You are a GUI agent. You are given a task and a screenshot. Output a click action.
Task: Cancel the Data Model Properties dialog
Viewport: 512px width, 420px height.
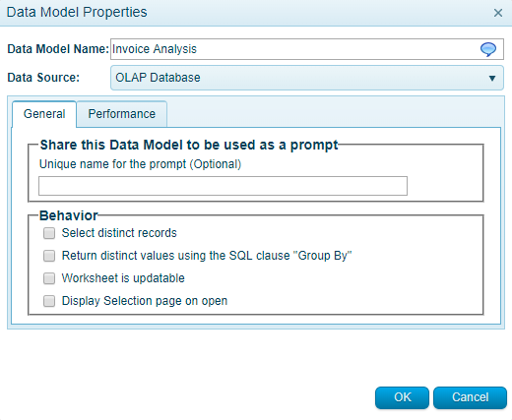pos(470,397)
